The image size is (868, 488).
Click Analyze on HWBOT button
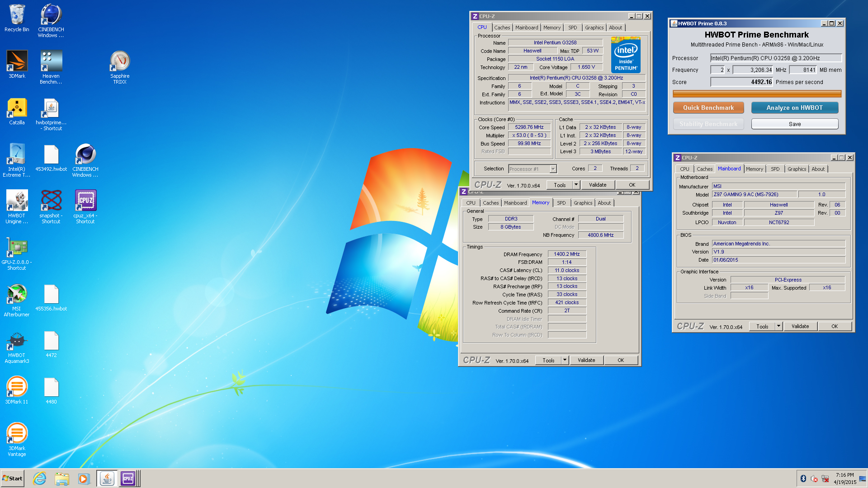pos(794,108)
